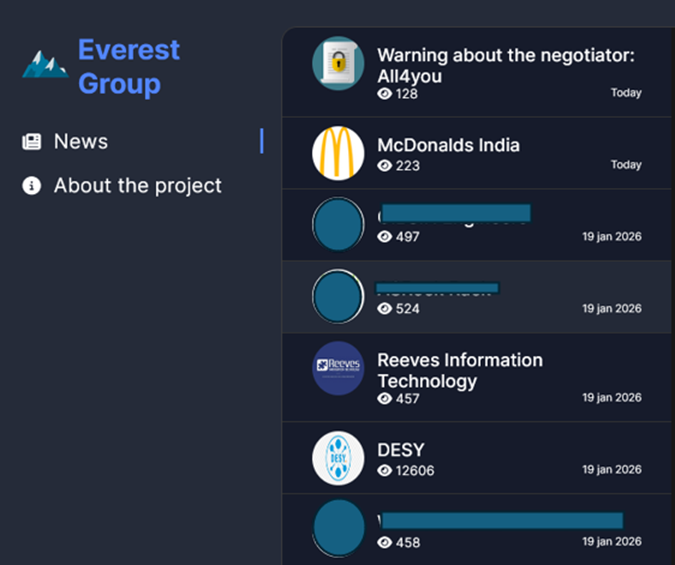Click the redacted avatar beside 497 views
Viewport: 675px width, 565px height.
point(338,224)
